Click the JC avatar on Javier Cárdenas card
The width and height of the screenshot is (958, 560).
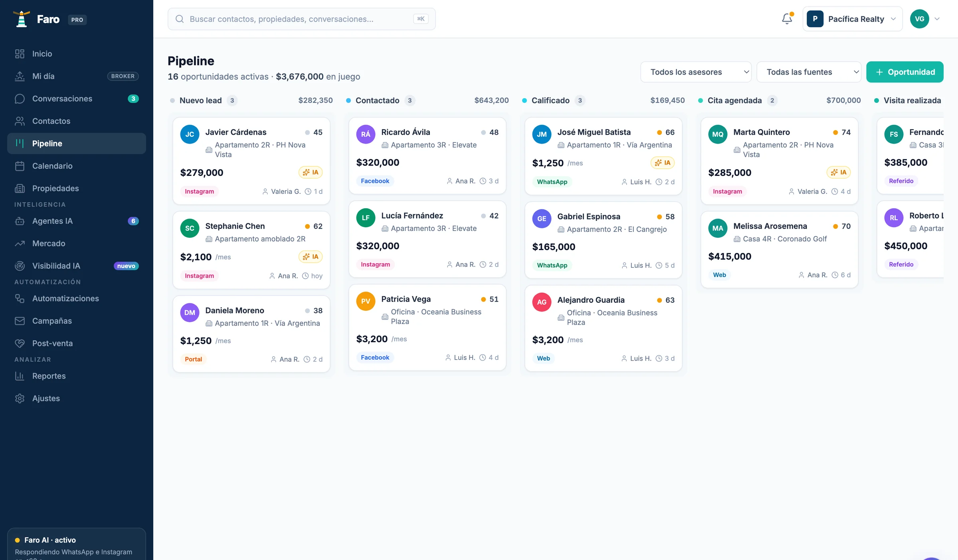190,134
